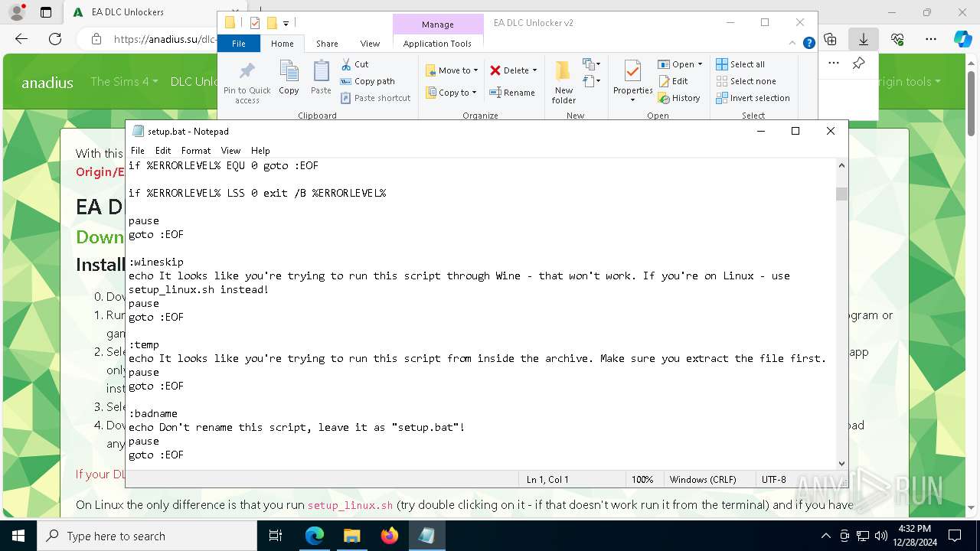Screen dimensions: 980x551
Task: Open Customize Quick Access Toolbar arrow
Action: pyautogui.click(x=286, y=24)
